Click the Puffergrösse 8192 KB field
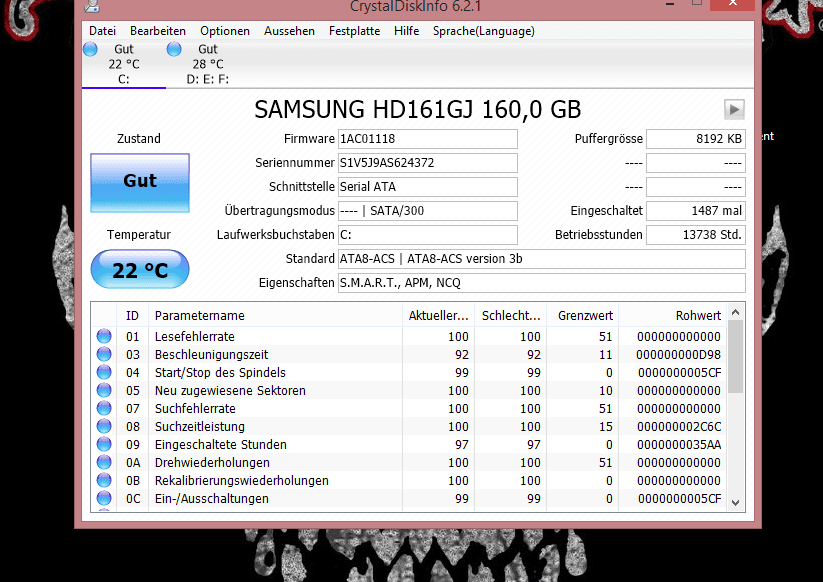Screen dimensions: 823x582 point(695,139)
